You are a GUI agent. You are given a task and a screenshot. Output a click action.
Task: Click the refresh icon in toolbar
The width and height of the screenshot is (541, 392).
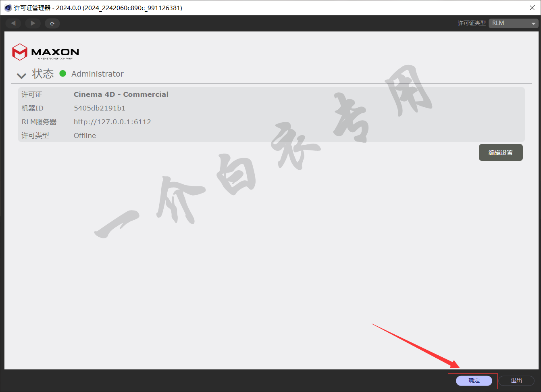point(52,23)
